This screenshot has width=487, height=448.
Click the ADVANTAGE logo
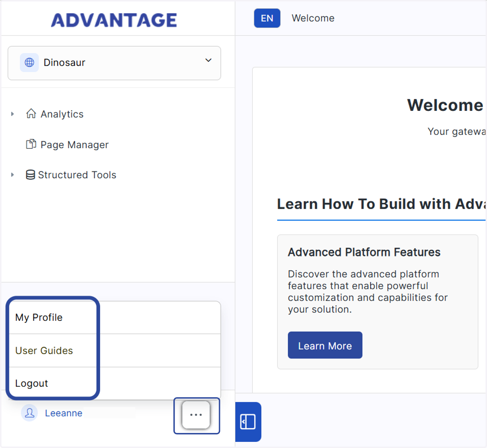click(114, 20)
